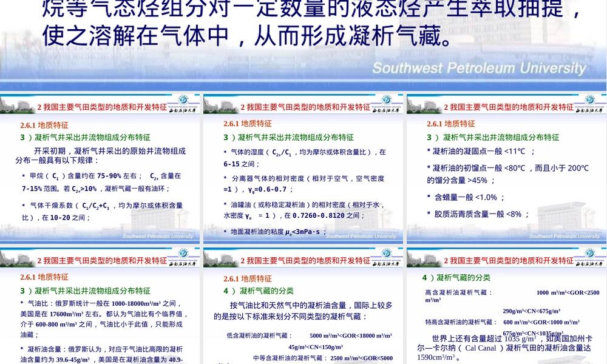This screenshot has height=364, width=607.
Task: Open the slide thumbnail listing 高含凝析油凝析气藏
Action: click(506, 306)
